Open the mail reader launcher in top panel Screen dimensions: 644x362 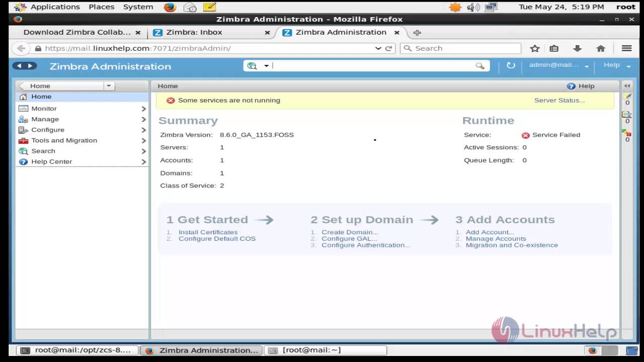pyautogui.click(x=190, y=7)
